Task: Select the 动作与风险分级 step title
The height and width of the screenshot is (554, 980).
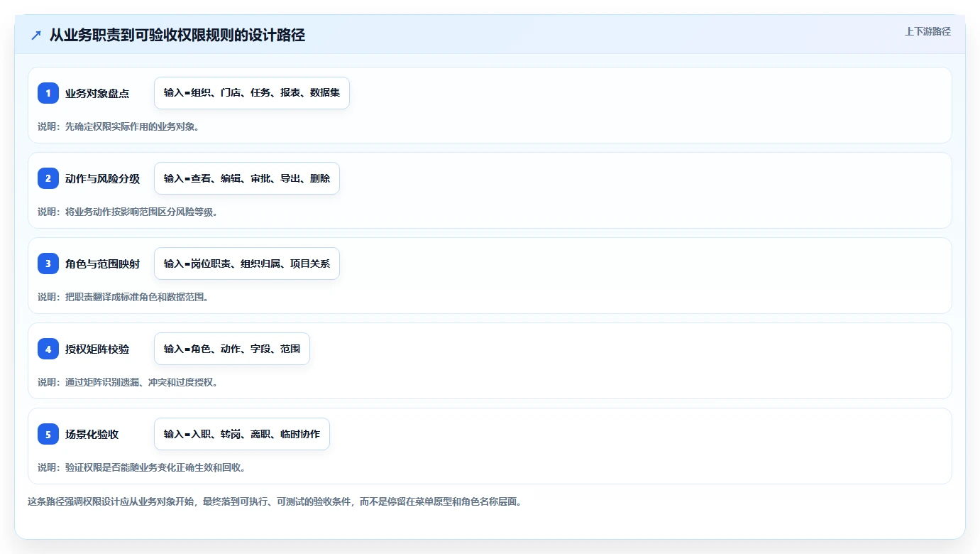Action: point(102,178)
